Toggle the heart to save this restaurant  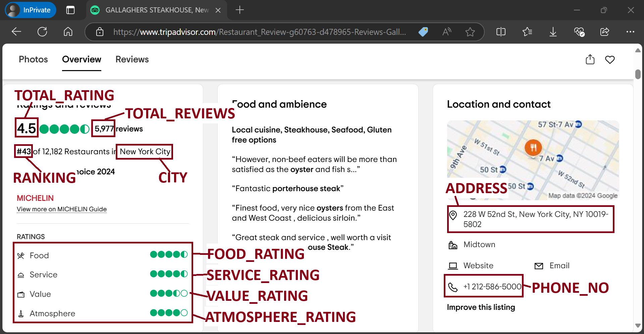610,59
